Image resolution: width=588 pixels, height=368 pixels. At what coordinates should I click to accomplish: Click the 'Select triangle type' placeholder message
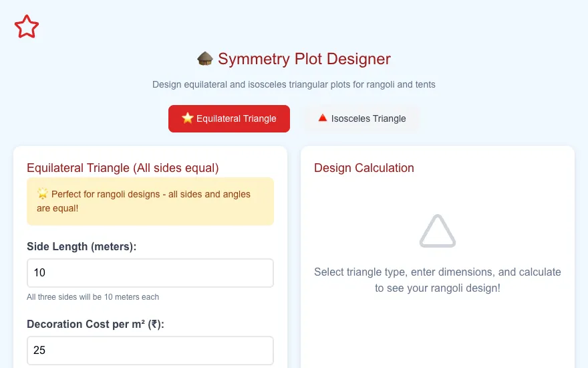click(x=438, y=280)
